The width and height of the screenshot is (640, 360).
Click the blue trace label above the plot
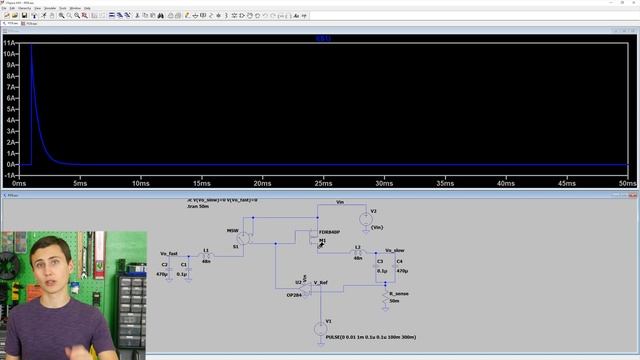point(323,38)
